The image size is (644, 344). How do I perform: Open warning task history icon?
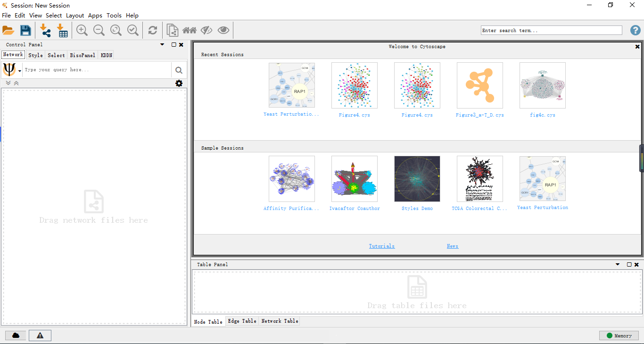point(40,336)
